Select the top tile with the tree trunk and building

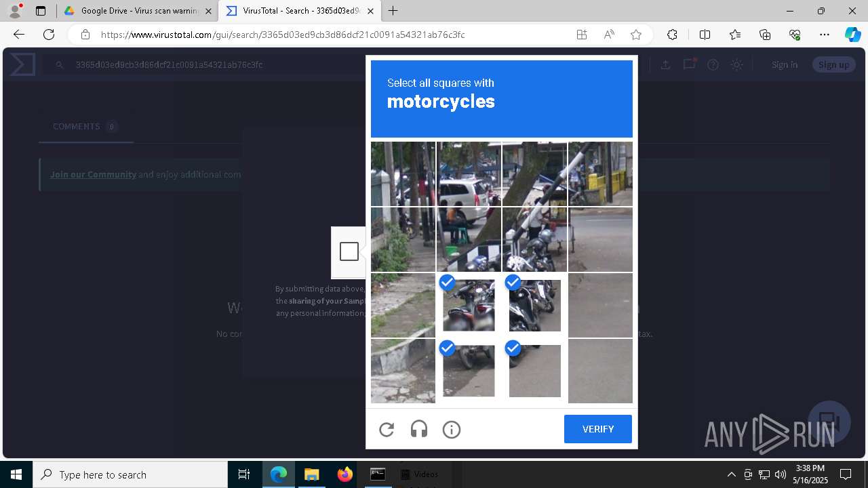[534, 174]
